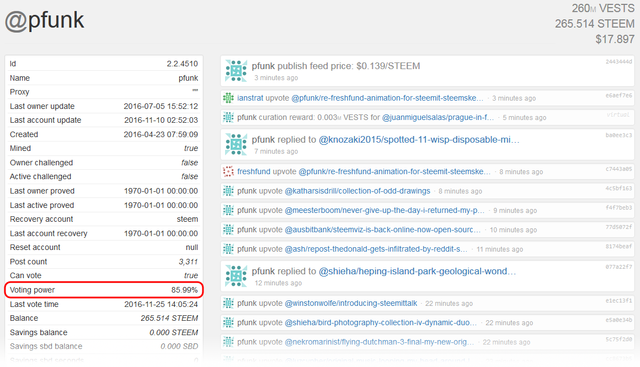
Task: Click Post count value 3,311
Action: click(x=188, y=262)
